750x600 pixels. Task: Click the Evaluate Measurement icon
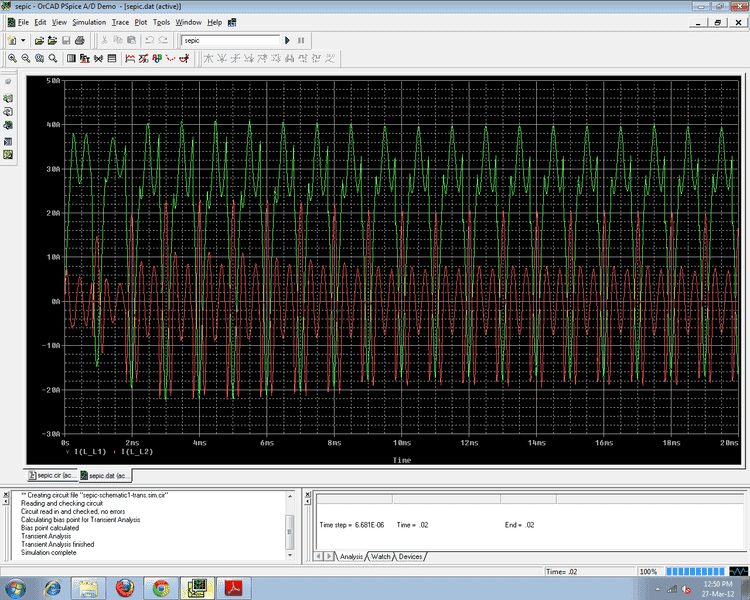point(143,58)
